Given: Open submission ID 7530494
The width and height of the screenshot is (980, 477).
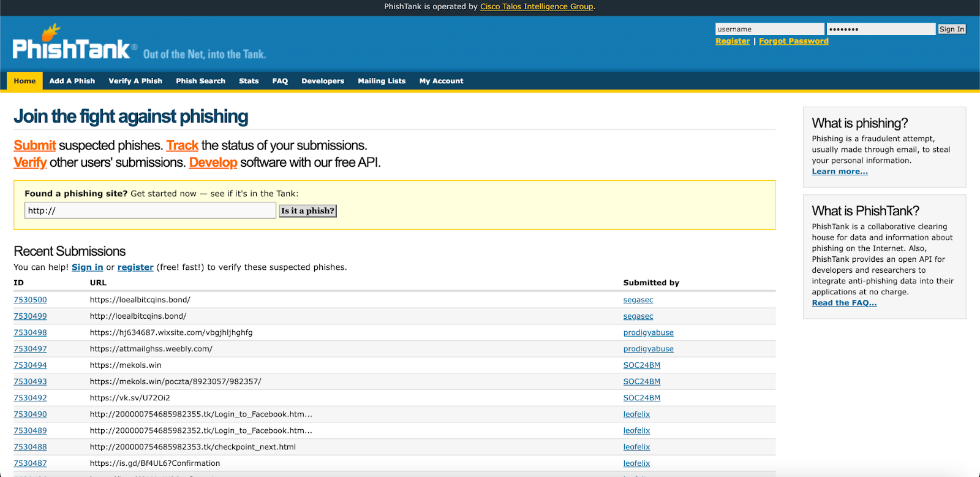Looking at the screenshot, I should coord(30,365).
